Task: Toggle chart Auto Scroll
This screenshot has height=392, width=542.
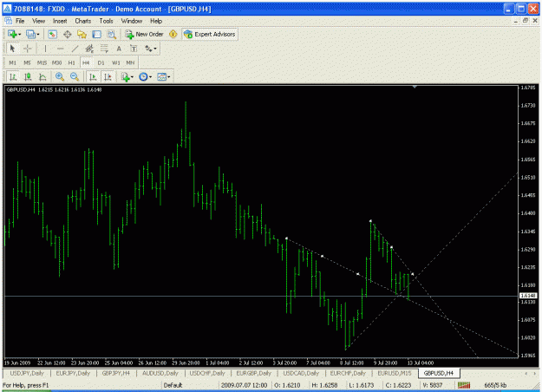Action: tap(93, 76)
